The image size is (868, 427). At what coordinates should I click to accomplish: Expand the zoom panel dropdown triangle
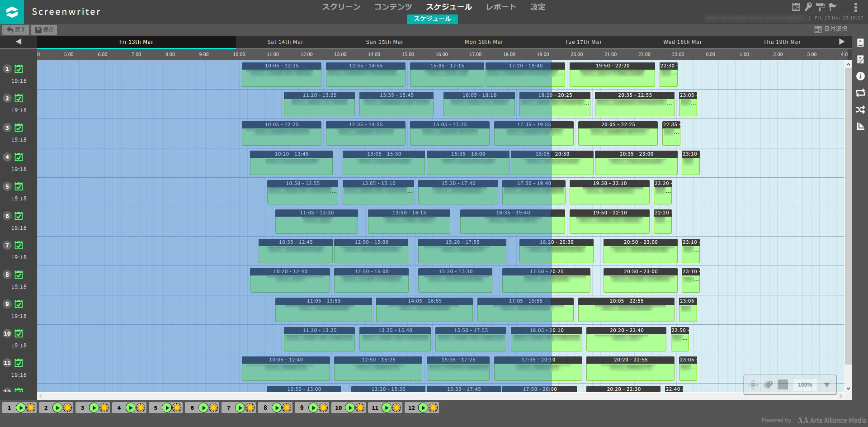(827, 385)
